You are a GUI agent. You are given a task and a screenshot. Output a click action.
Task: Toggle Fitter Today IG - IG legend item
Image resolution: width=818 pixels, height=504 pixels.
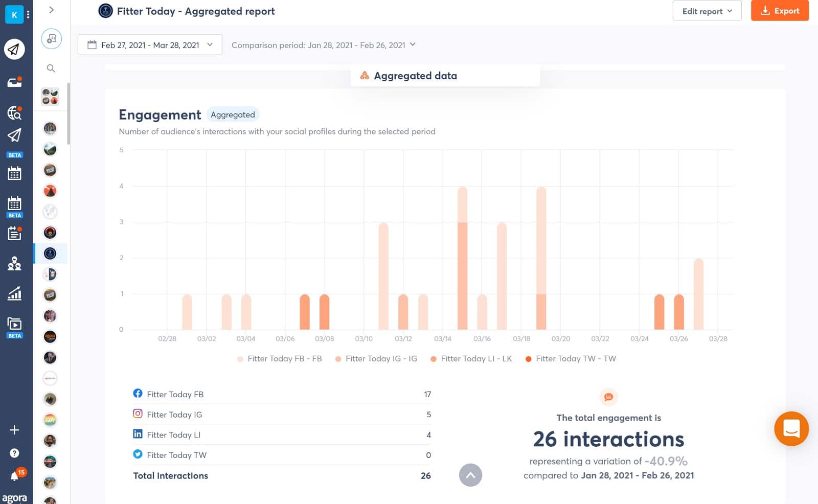[376, 359]
